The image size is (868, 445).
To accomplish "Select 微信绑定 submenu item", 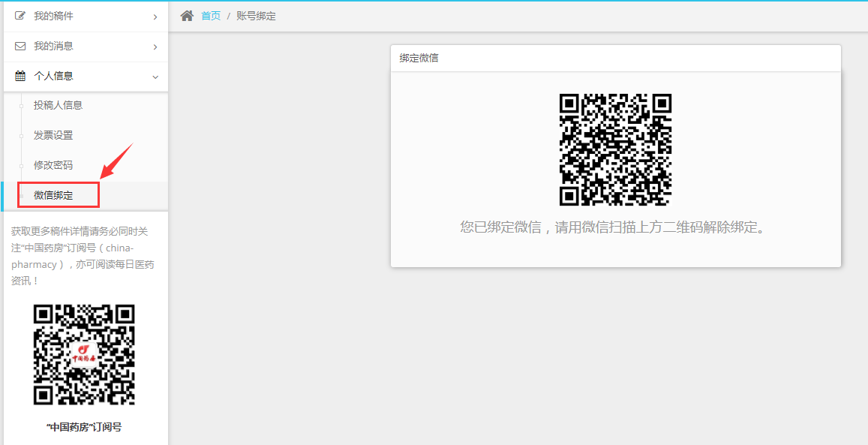I will click(53, 195).
